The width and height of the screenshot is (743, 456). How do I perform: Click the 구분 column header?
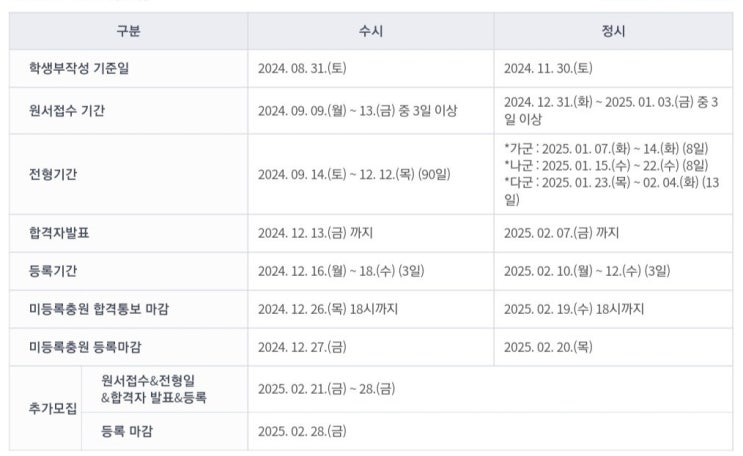click(x=128, y=31)
